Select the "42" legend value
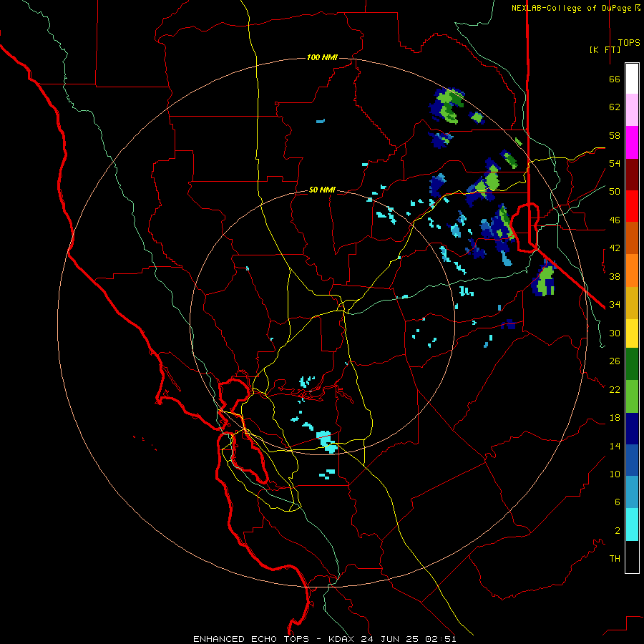Image resolution: width=644 pixels, height=644 pixels. coord(615,248)
